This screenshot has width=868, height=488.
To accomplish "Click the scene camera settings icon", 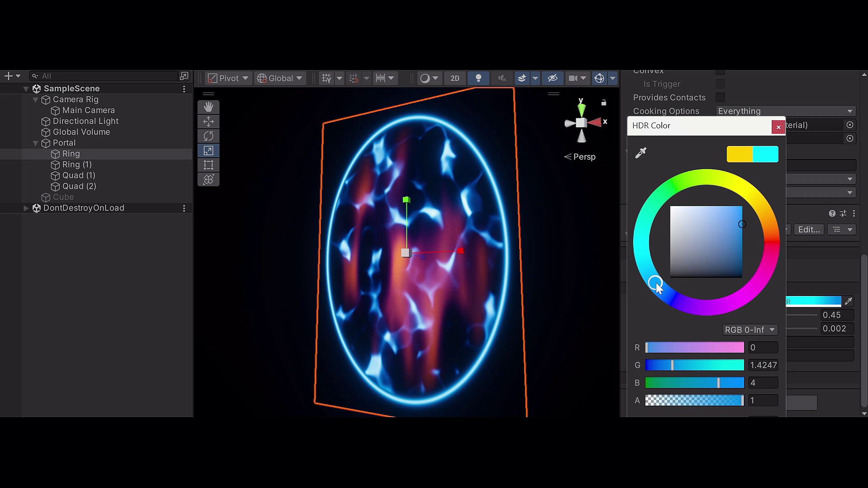I will [x=573, y=78].
